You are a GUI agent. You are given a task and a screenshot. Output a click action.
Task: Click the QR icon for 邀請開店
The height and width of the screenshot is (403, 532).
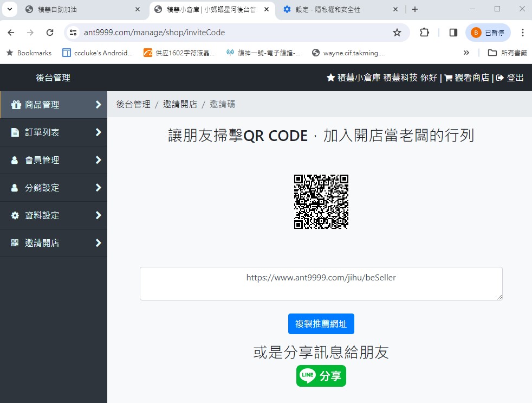click(x=15, y=243)
